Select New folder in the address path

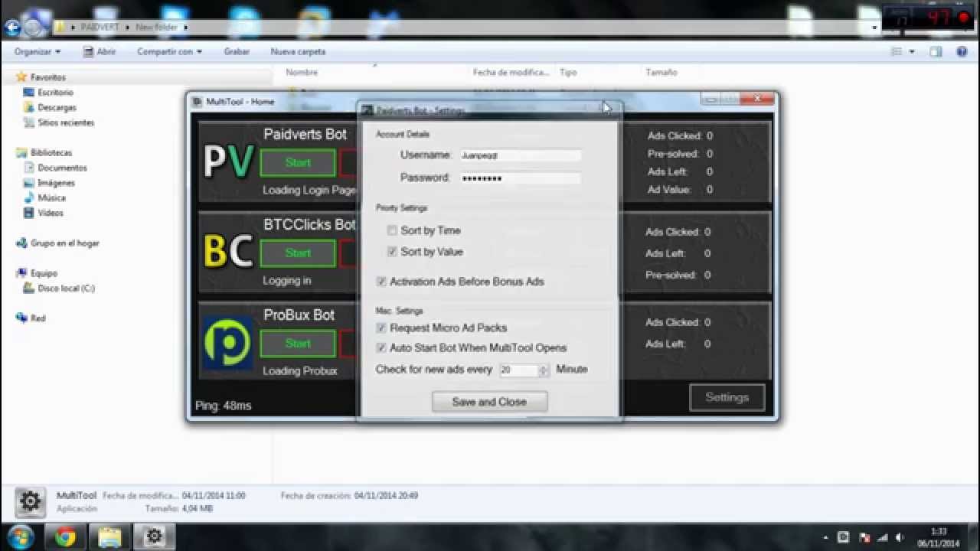click(155, 28)
